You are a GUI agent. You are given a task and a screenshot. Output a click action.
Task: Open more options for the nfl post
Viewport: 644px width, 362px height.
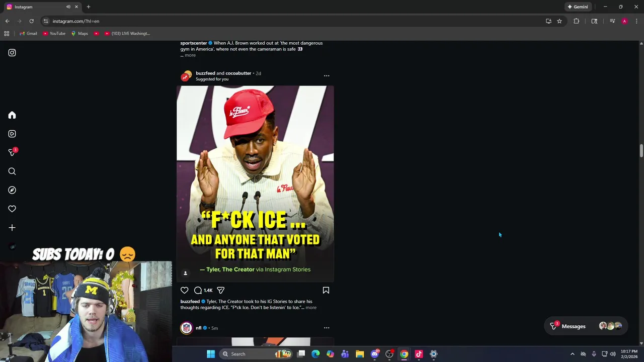click(327, 328)
